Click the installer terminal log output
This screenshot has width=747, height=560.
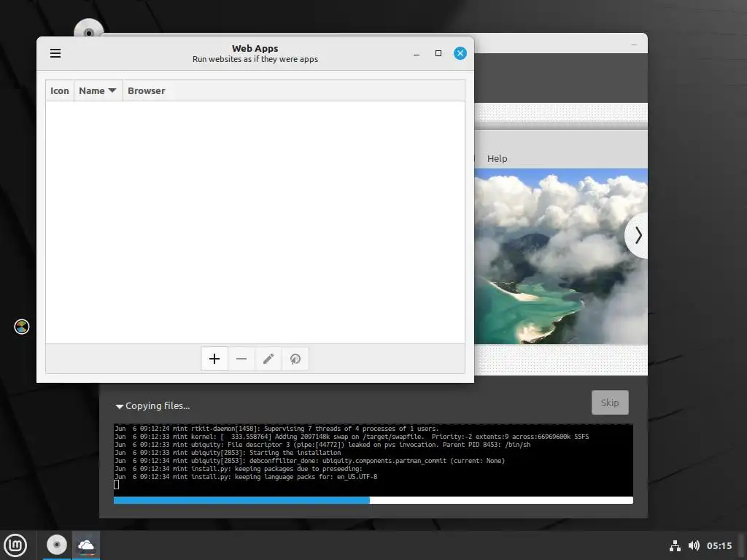[x=373, y=459]
